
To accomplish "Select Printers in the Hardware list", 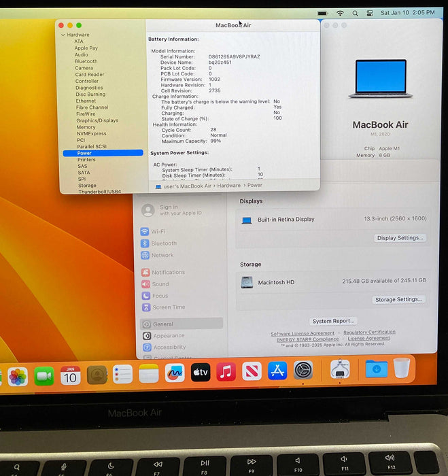I will [86, 160].
